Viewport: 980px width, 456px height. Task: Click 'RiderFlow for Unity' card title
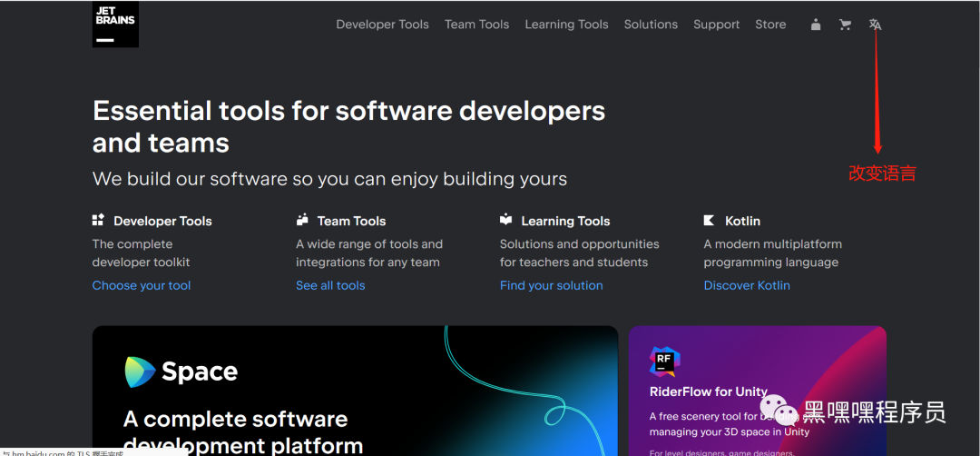coord(708,392)
